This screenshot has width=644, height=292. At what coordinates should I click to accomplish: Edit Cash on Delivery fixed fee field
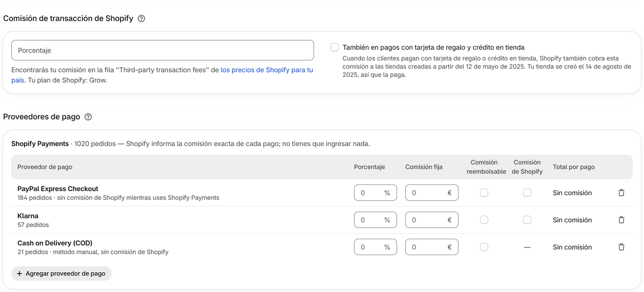[x=432, y=247]
